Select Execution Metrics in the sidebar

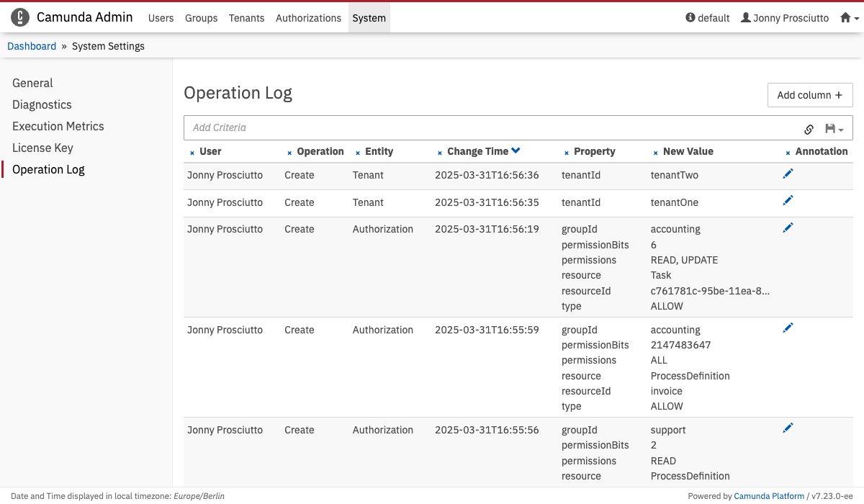click(58, 126)
